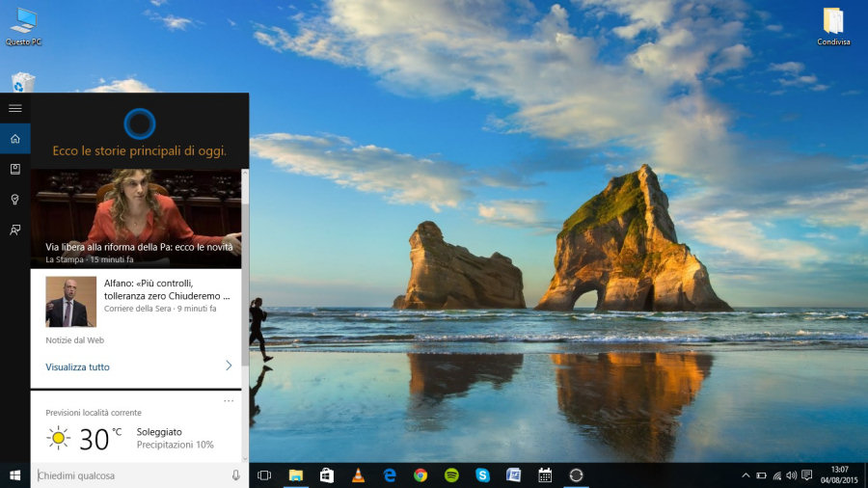The image size is (868, 488).
Task: Click Precipitazioni 10% text
Action: tap(175, 445)
